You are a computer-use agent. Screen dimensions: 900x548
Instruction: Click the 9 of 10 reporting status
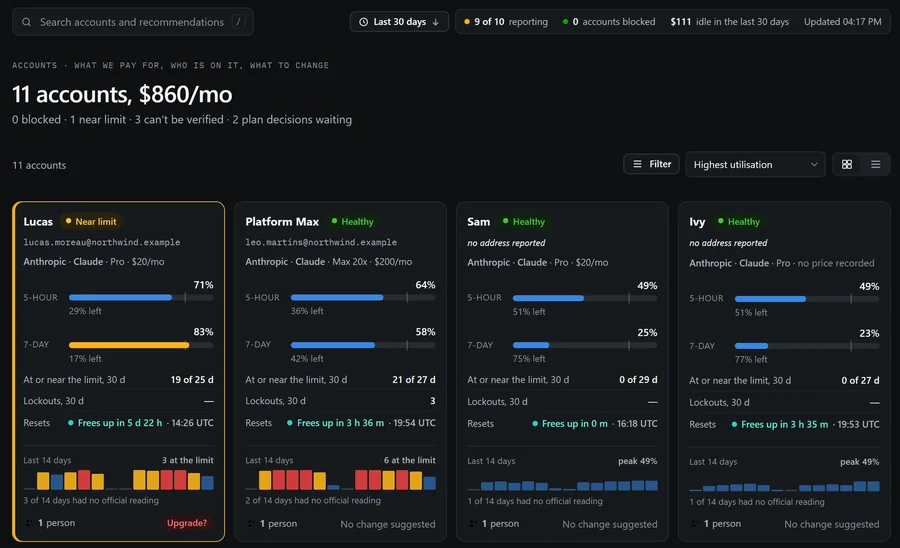506,22
